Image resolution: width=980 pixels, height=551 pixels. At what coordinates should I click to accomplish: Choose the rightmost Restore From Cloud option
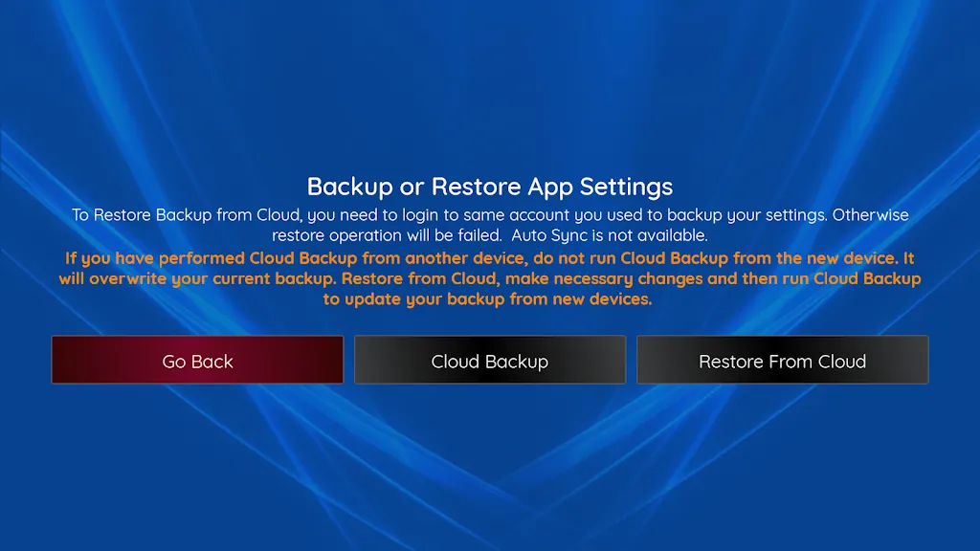point(783,360)
